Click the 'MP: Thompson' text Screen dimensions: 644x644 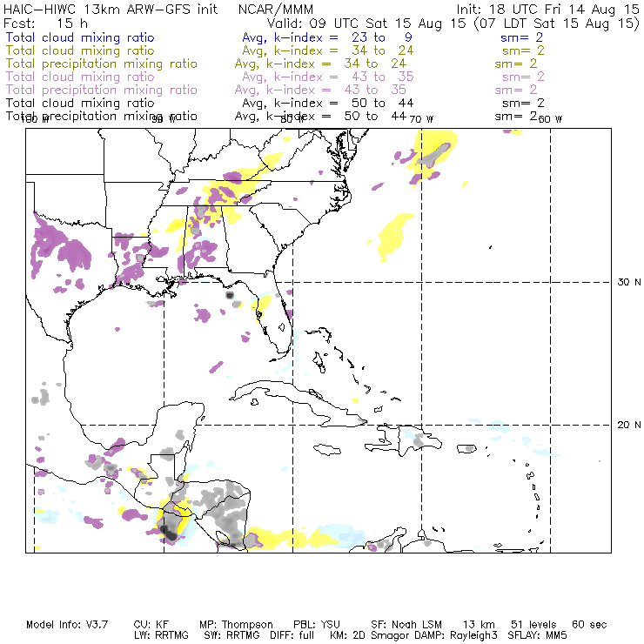coord(236,625)
